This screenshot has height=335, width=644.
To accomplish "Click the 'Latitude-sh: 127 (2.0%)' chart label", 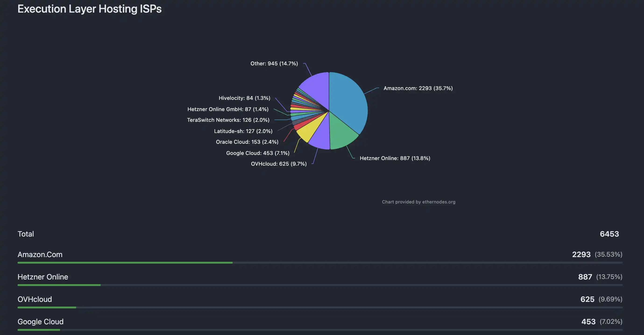I will coord(243,131).
